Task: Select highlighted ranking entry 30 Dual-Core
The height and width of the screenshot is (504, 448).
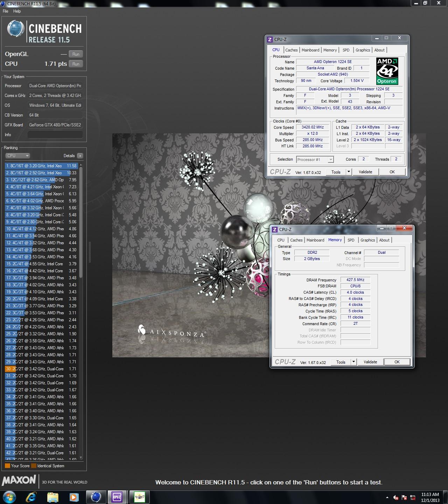Action: (x=41, y=369)
